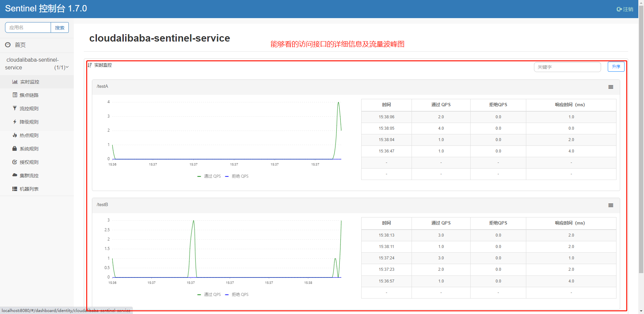Screen dimensions: 644x314
Task: Click the sort icon beside 实时监控 heading
Action: [90, 65]
